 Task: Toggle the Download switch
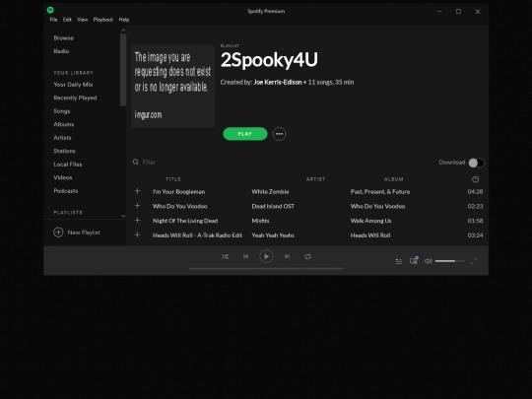pyautogui.click(x=477, y=163)
